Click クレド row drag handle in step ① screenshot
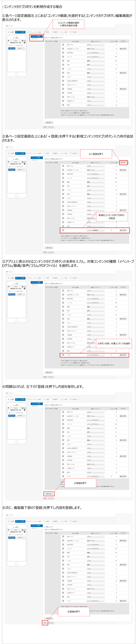Image resolution: width=136 pixels, height=644 pixels. coord(63,77)
